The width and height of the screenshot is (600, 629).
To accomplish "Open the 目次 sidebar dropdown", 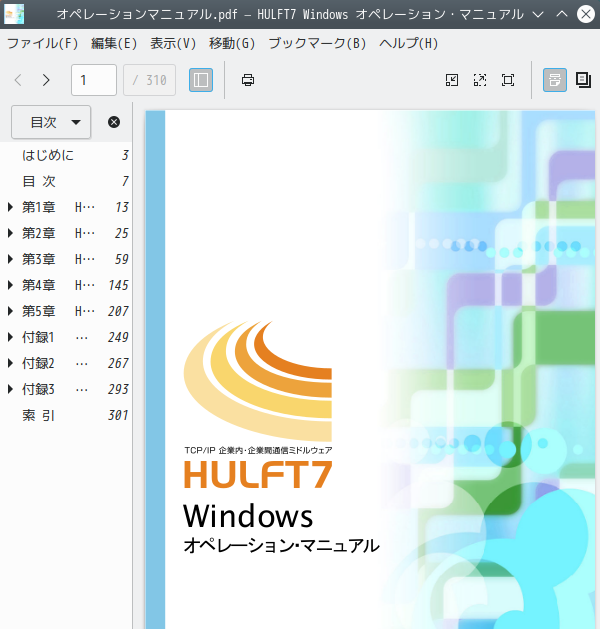I will point(51,122).
